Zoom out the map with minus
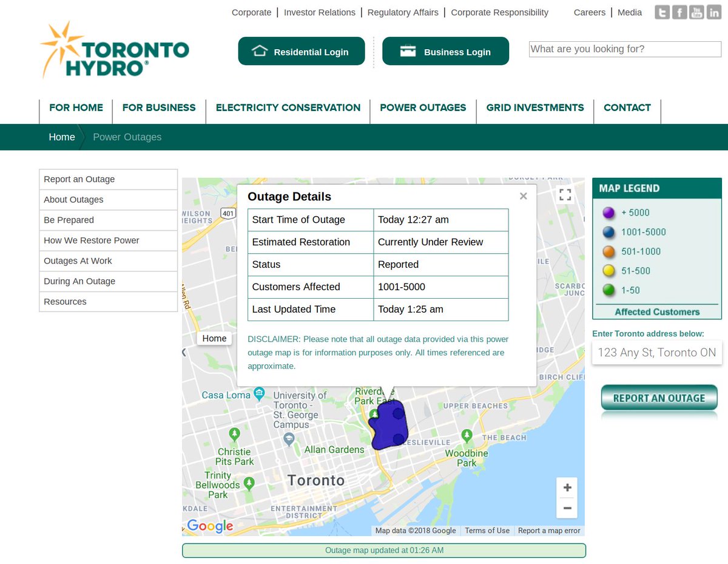 point(567,508)
